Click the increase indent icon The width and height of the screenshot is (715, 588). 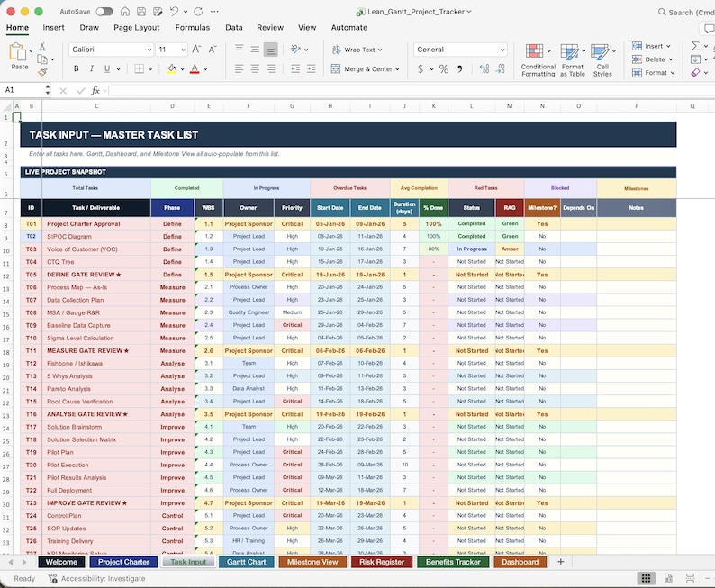312,68
